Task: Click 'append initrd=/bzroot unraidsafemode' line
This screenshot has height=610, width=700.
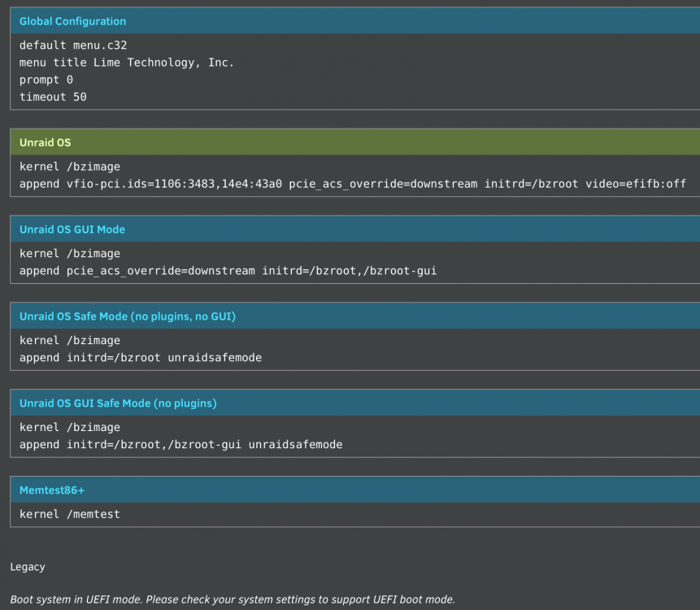Action: [141, 358]
